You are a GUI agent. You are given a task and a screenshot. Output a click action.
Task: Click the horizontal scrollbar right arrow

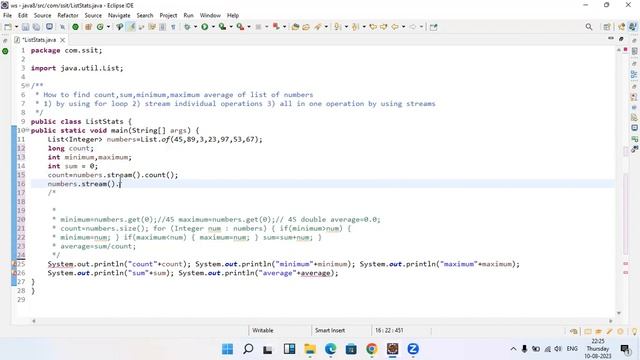611,321
